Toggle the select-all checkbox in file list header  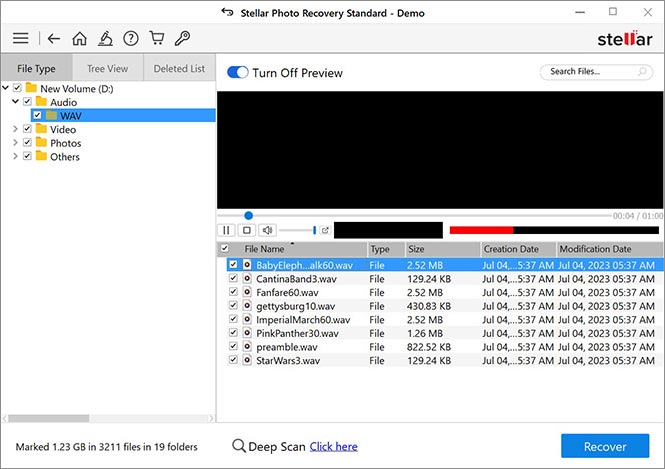[225, 248]
